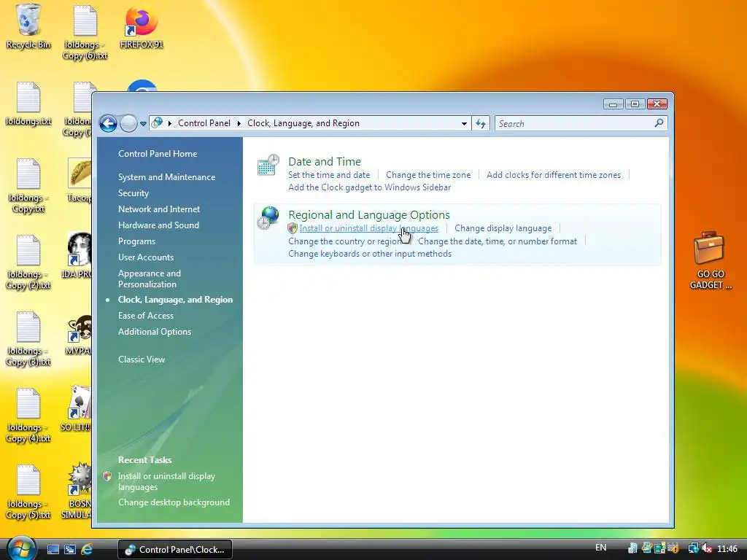Open the Recent Pages dropdown arrow
This screenshot has height=560, width=747.
(143, 124)
